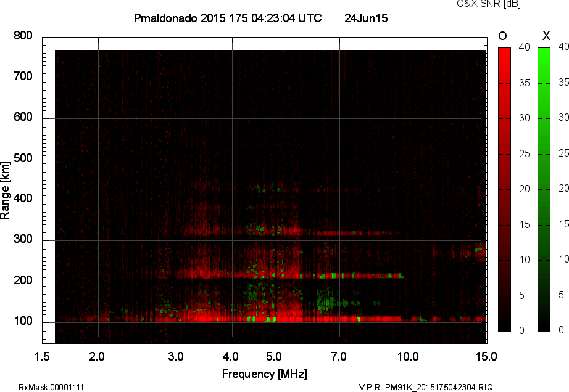Click the green X-mode color bar
569x392 pixels.
[544, 189]
